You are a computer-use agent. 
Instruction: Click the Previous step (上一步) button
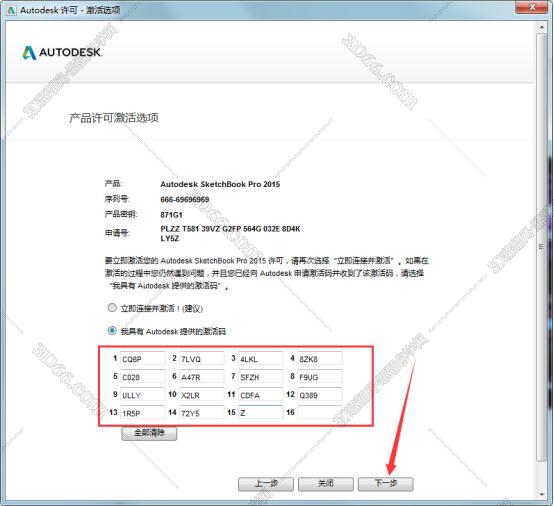(x=266, y=484)
